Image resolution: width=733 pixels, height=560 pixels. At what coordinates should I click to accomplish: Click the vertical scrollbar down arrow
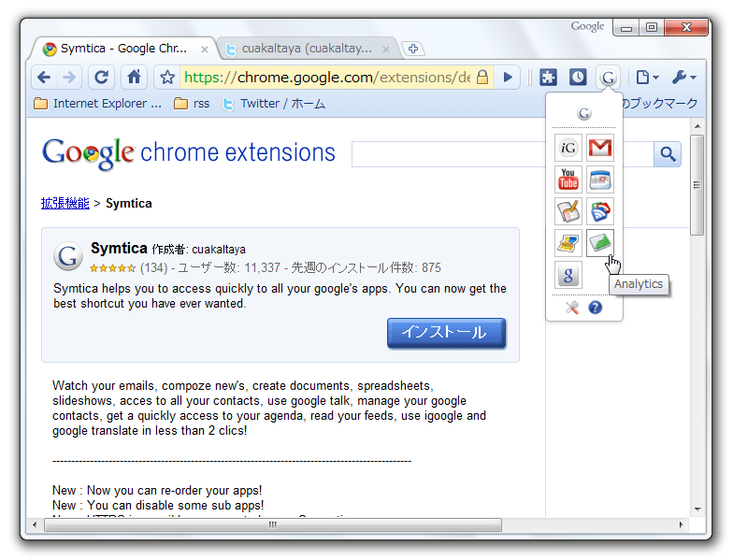tap(697, 509)
